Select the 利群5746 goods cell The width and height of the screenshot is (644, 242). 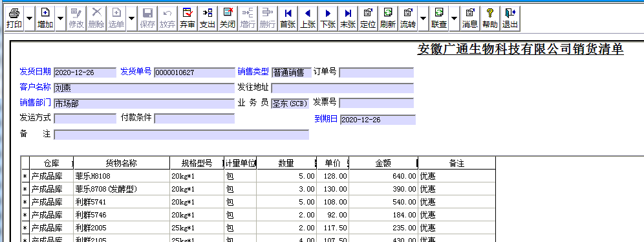click(x=122, y=214)
